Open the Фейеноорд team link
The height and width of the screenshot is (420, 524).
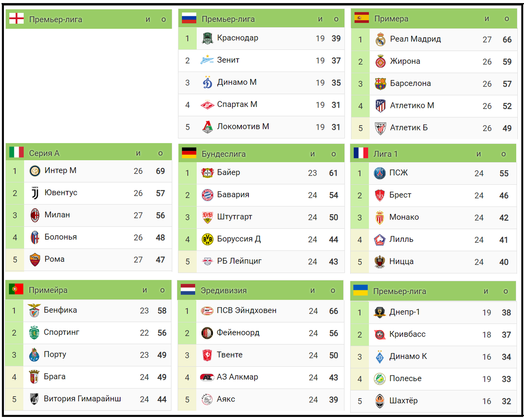click(238, 333)
